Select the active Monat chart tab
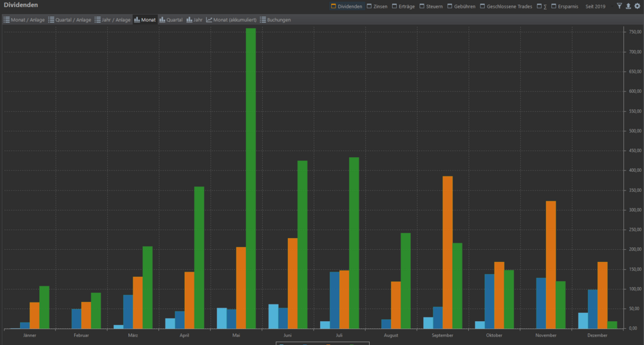Image resolution: width=644 pixels, height=345 pixels. pos(145,20)
